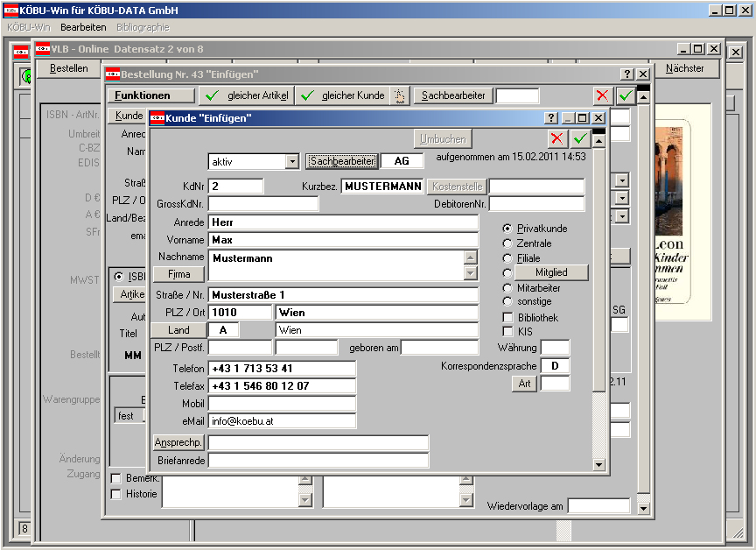Click the Bestellung Nr. 43 window logo icon
Image resolution: width=756 pixels, height=550 pixels.
coord(113,74)
